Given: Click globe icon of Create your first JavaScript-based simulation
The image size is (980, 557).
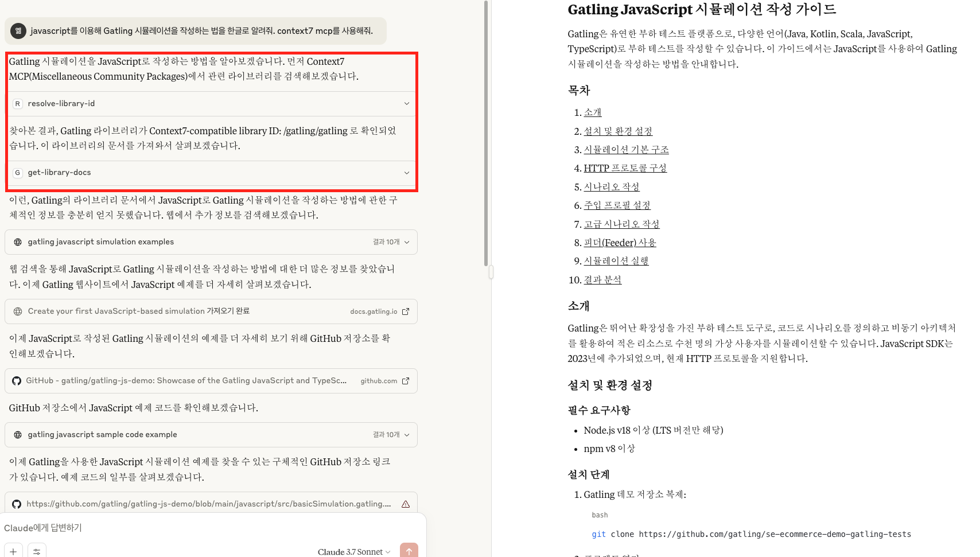Looking at the screenshot, I should [x=18, y=311].
